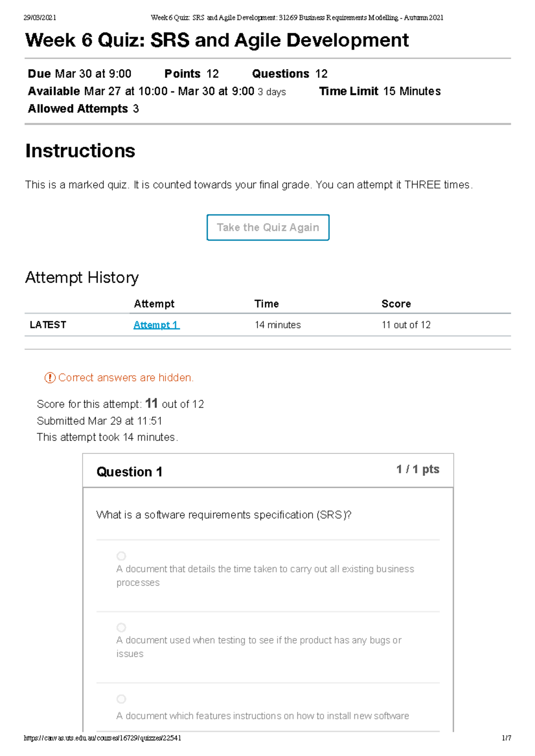
Task: Click the Time column header
Action: (266, 303)
